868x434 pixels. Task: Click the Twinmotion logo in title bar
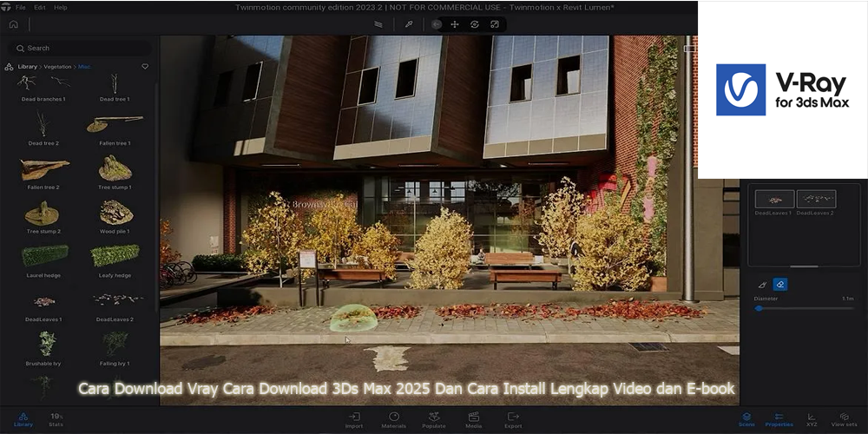(5, 7)
